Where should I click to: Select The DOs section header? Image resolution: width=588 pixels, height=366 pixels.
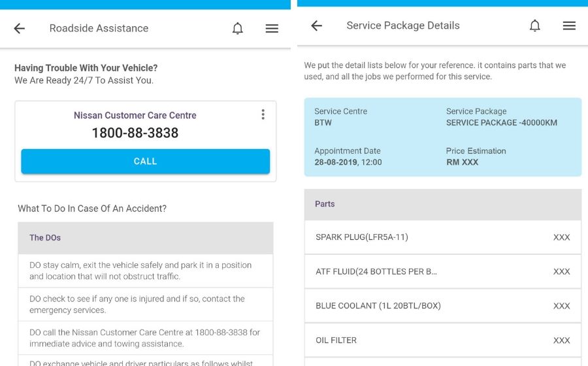coord(145,238)
